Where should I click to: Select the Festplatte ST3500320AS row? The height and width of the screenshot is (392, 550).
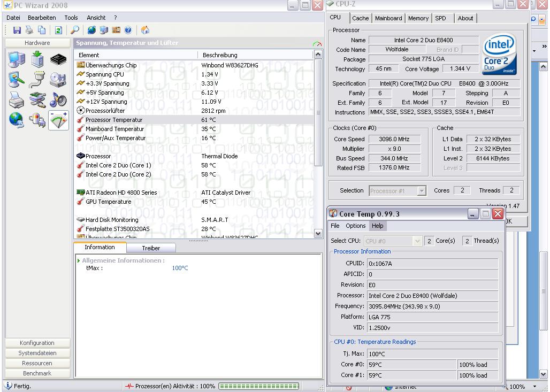(x=194, y=229)
